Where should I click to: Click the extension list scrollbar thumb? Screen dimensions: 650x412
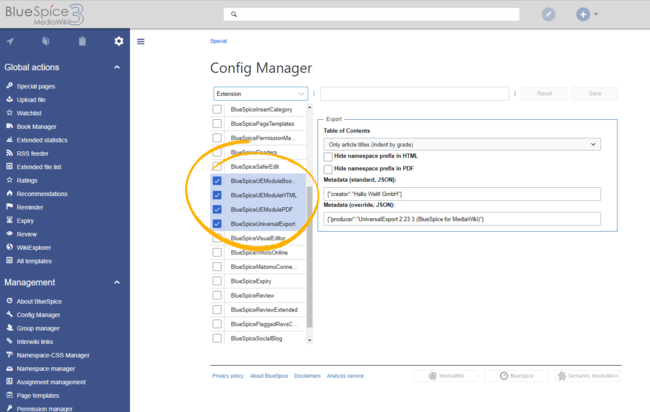click(309, 257)
